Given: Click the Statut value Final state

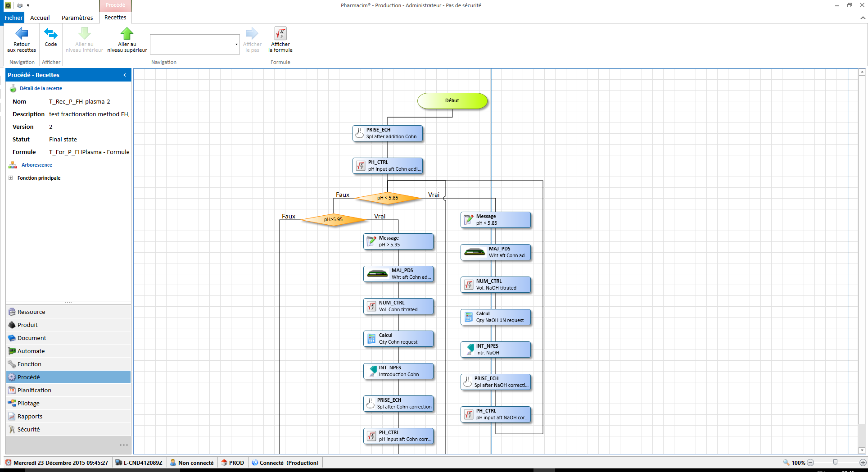Looking at the screenshot, I should pyautogui.click(x=63, y=140).
